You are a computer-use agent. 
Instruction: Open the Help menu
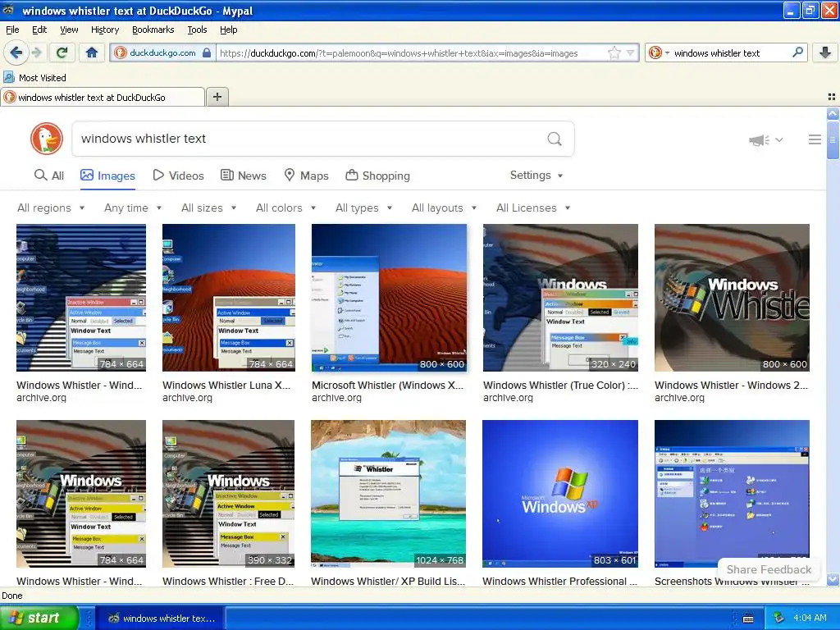coord(228,30)
